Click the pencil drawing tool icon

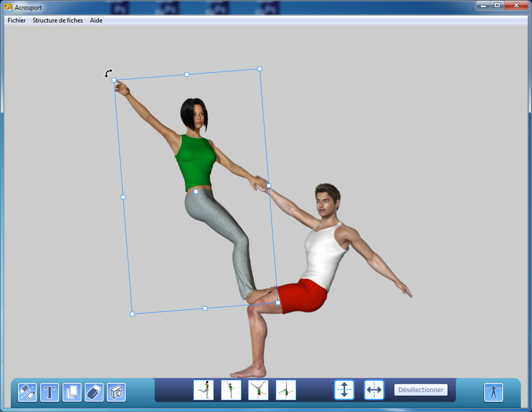27,392
